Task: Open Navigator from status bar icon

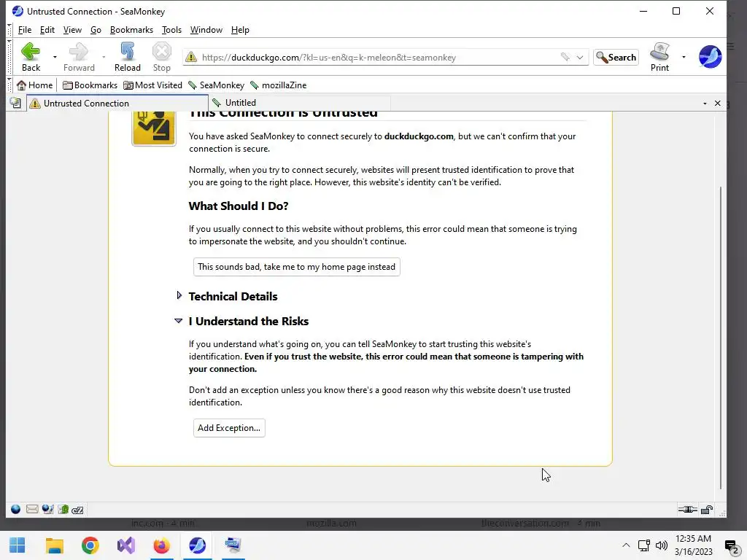Action: pos(15,510)
